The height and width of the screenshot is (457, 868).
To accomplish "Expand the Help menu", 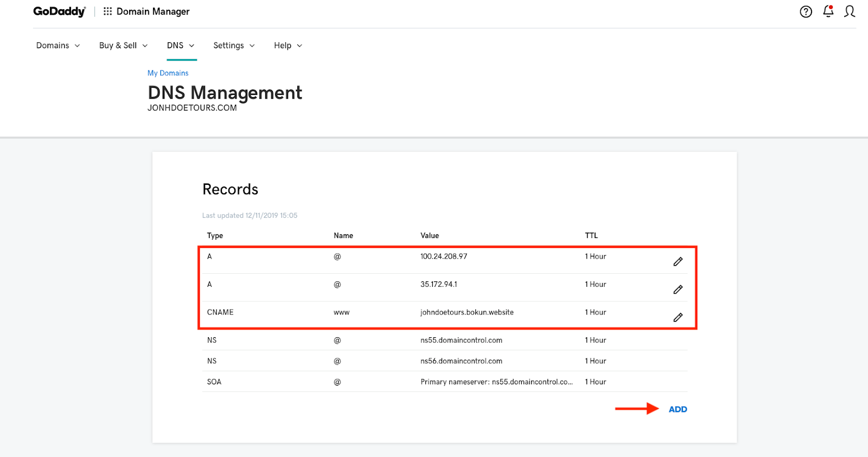I will 288,46.
